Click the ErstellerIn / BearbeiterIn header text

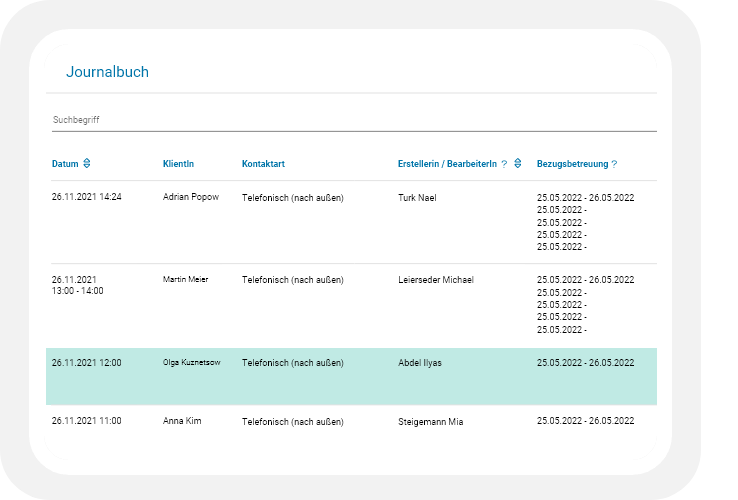(x=447, y=164)
